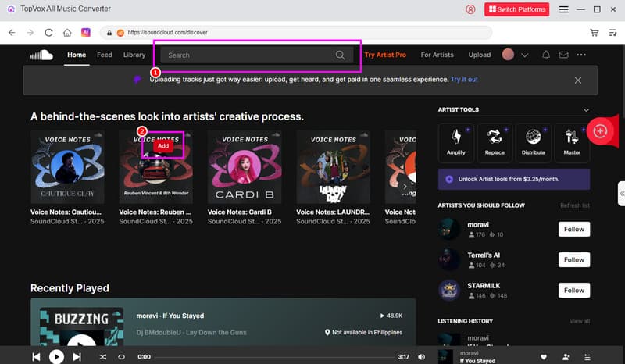
Task: Follow STARMILK
Action: click(x=574, y=291)
